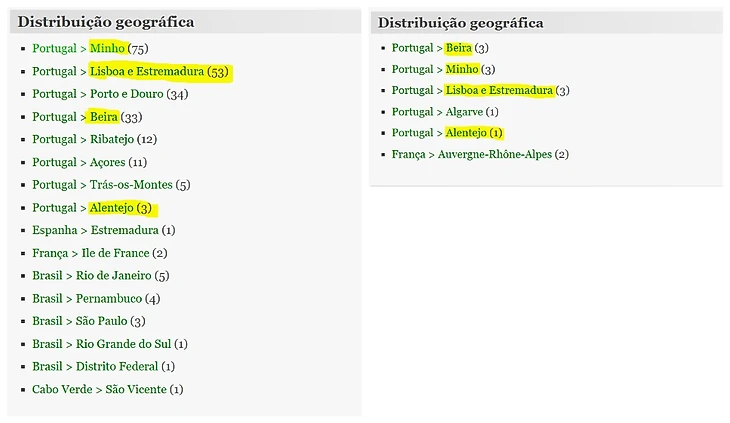Click the Beira link with 3 results
The width and height of the screenshot is (730, 423).
click(x=458, y=48)
